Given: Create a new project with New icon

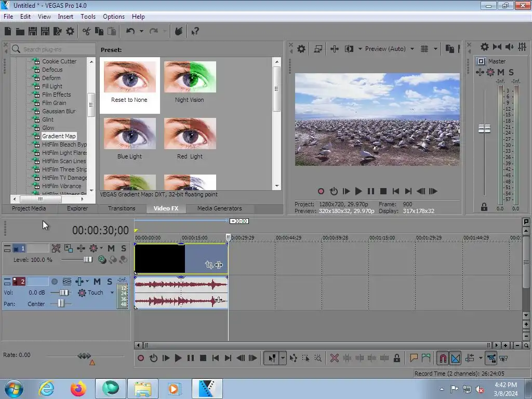Looking at the screenshot, I should 8,31.
